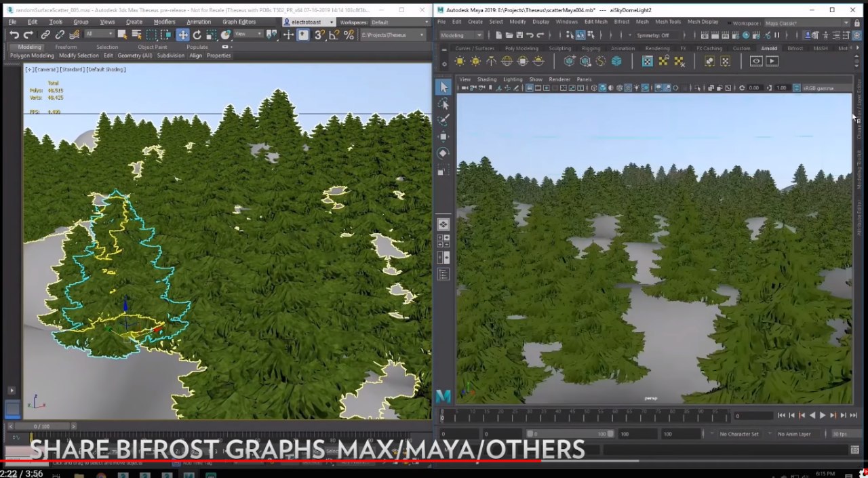868x478 pixels.
Task: Switch to Object Paint ribbon tab
Action: [152, 47]
